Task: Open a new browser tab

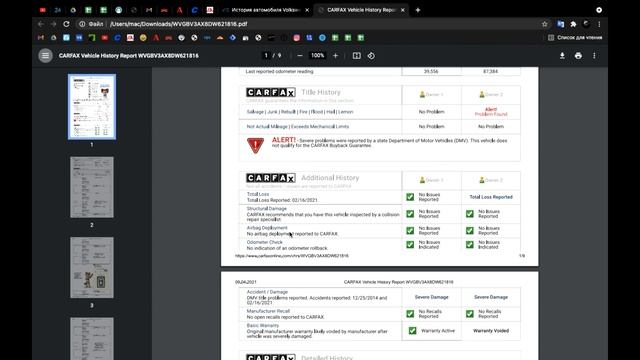Action: pos(418,10)
